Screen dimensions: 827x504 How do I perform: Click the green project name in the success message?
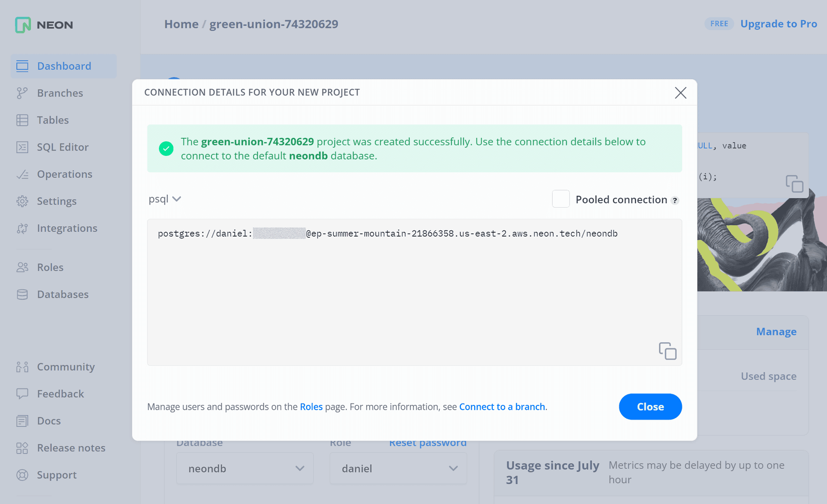pyautogui.click(x=257, y=142)
